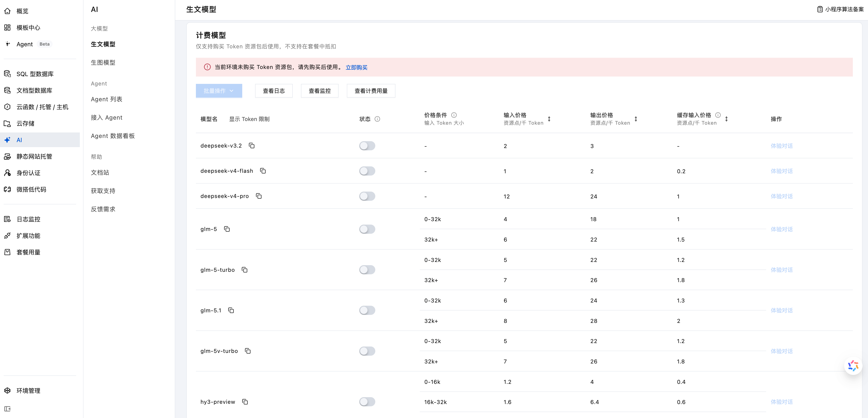Open Agent 数据看板
Image resolution: width=868 pixels, height=418 pixels.
[113, 136]
